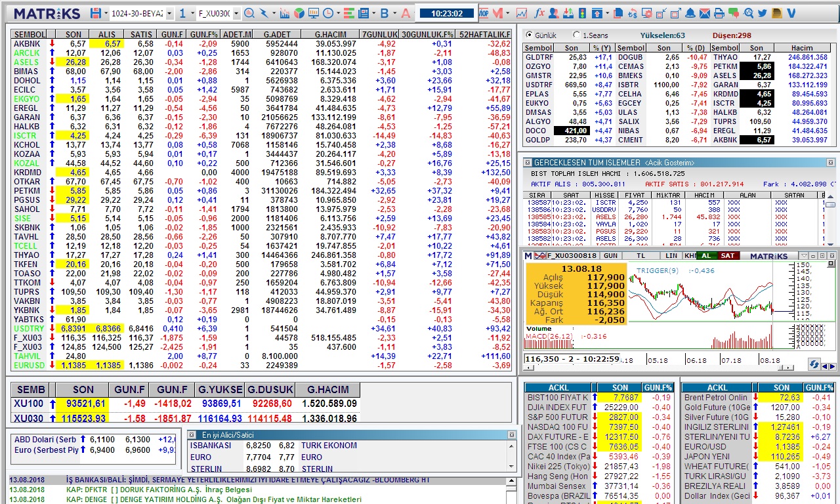The image size is (840, 504).
Task: Click the Brent Petrol row
Action: point(759,398)
